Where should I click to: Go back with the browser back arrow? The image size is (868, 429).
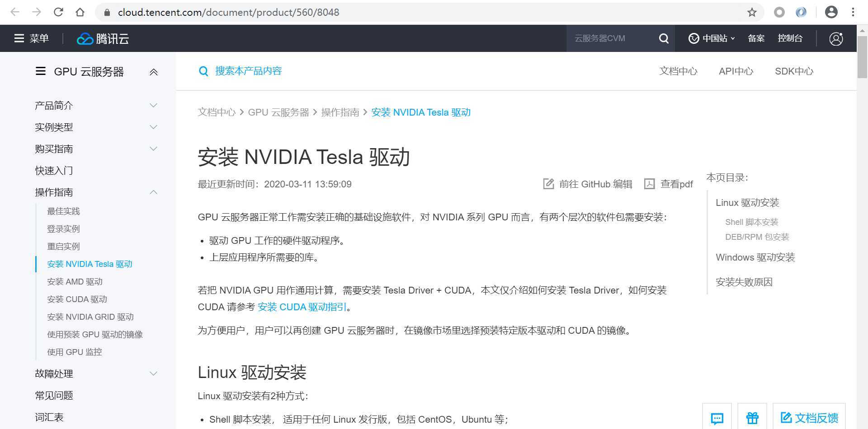pos(15,12)
